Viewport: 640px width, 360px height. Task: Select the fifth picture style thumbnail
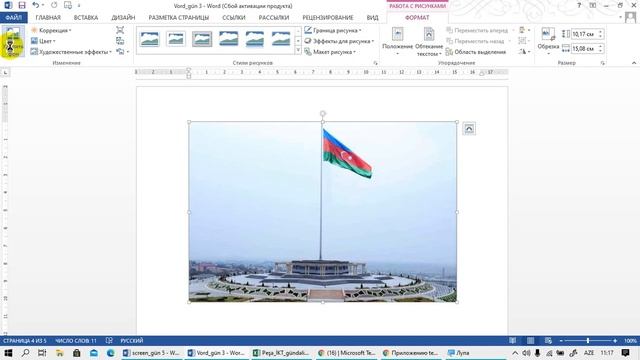pyautogui.click(x=255, y=39)
